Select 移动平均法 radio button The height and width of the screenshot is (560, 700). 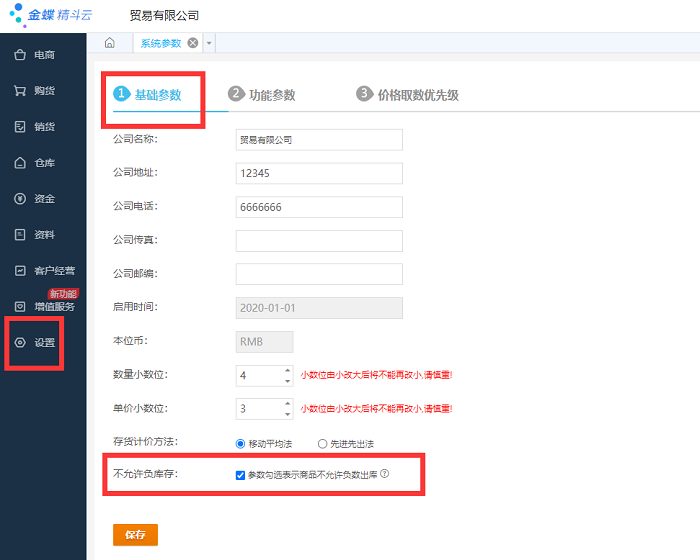240,443
